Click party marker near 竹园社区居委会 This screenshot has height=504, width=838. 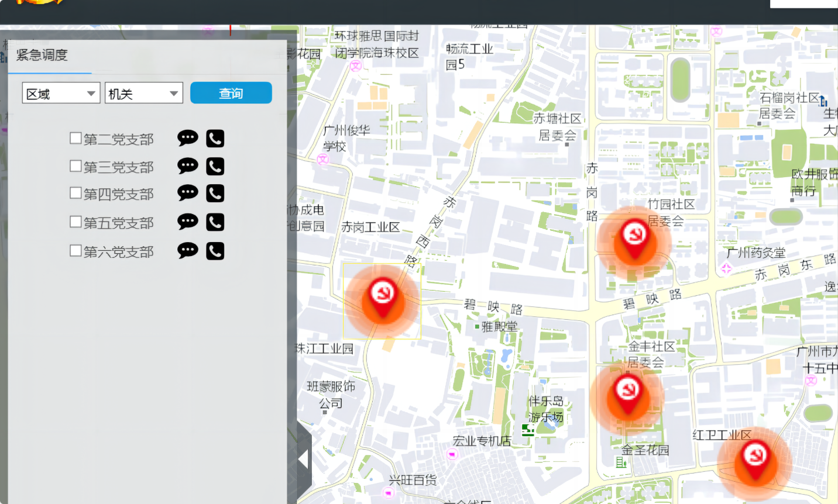[634, 240]
